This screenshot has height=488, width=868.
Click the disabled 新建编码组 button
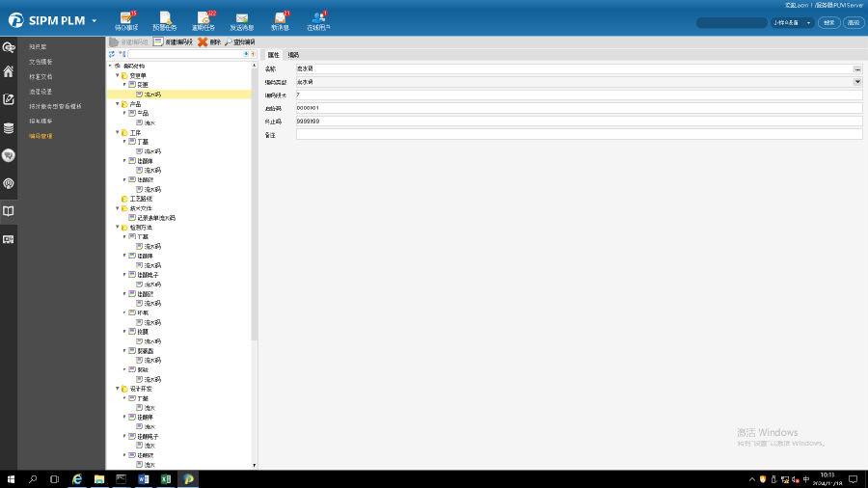(128, 42)
